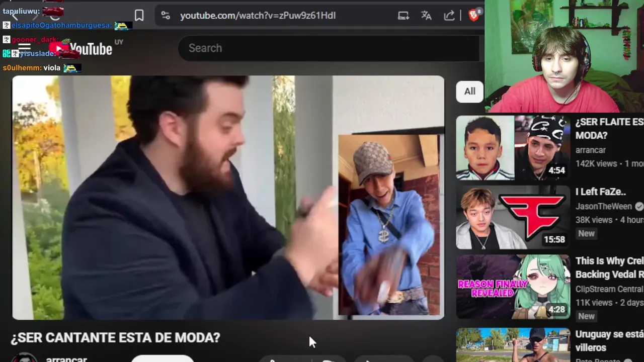644x362 pixels.
Task: Open the Brave Shields lion icon
Action: 474,16
